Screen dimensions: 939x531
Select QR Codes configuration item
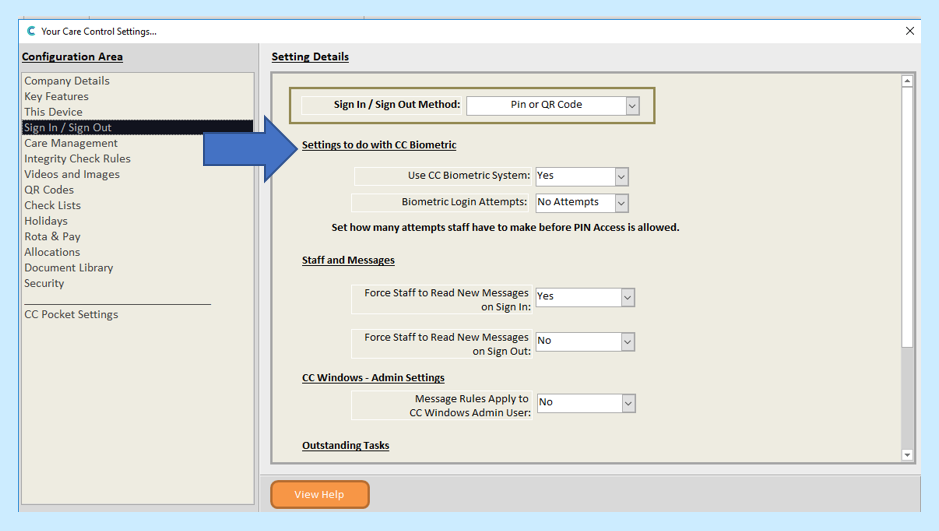pyautogui.click(x=49, y=190)
